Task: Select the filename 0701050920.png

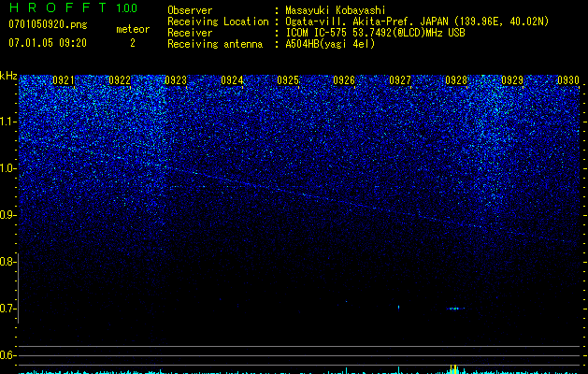Action: (x=48, y=24)
